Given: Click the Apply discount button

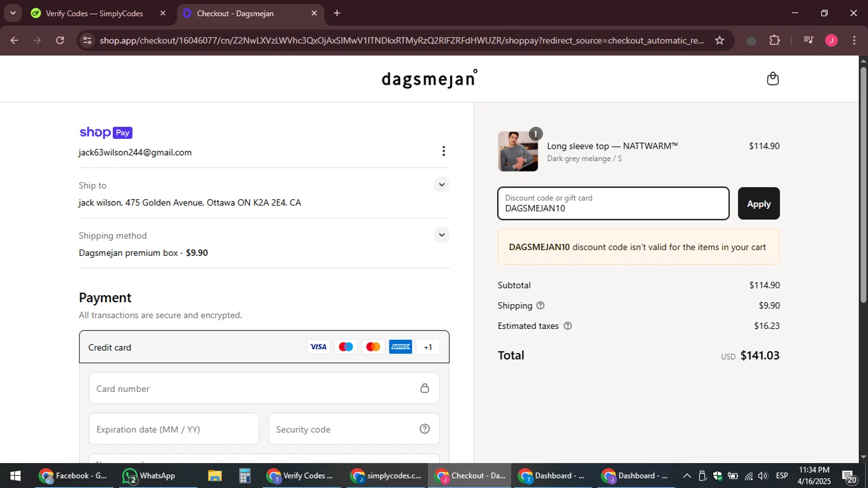Looking at the screenshot, I should click(x=759, y=204).
